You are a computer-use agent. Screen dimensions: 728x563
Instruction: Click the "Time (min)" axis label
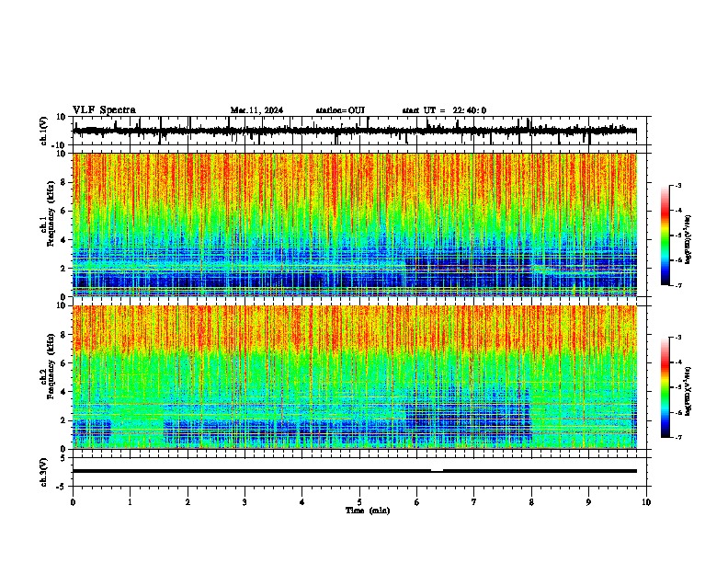click(x=368, y=511)
